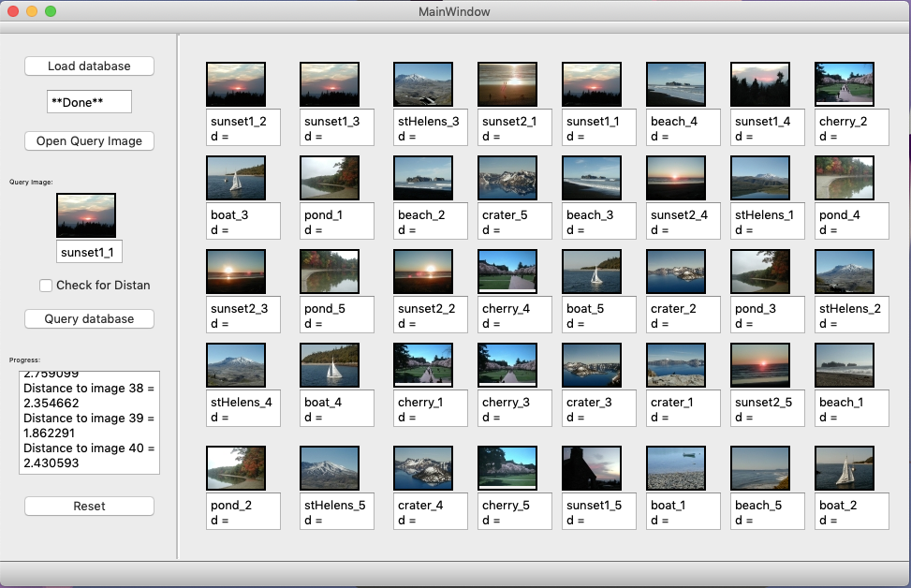Click the cherry_2 thumbnail image
Screen dimensions: 911x588
[845, 84]
